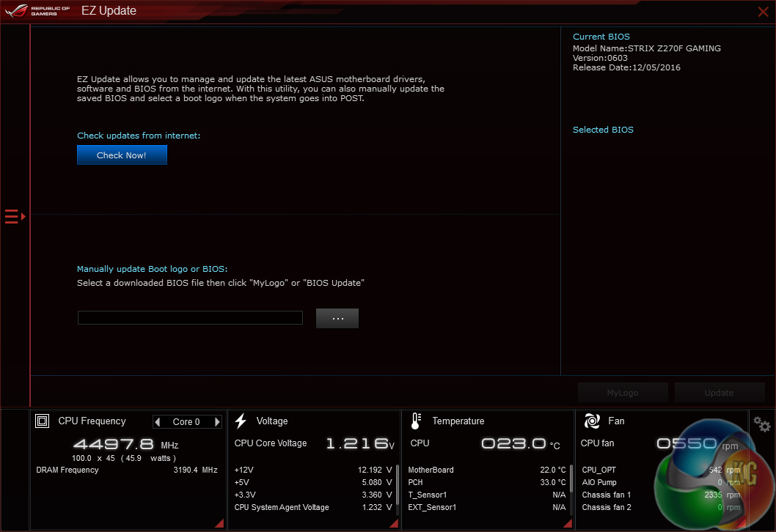Click the AIO Pump fan row
Screen dimensions: 776x532
661,482
